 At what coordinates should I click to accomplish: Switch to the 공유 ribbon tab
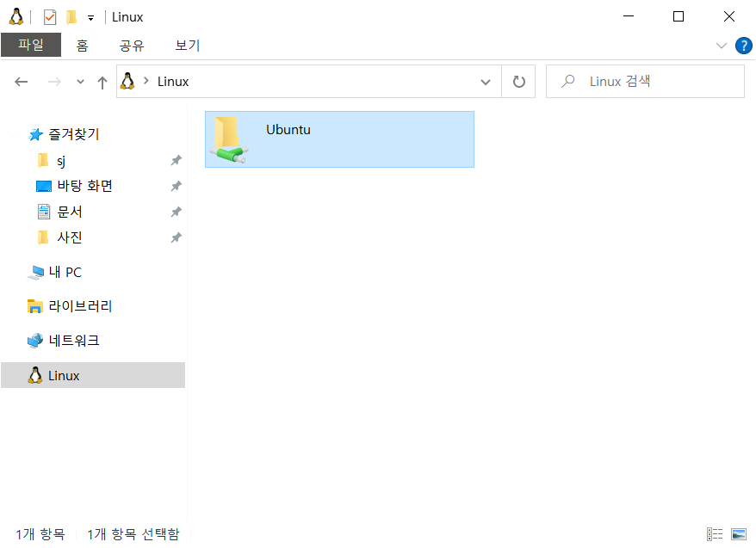[x=132, y=46]
